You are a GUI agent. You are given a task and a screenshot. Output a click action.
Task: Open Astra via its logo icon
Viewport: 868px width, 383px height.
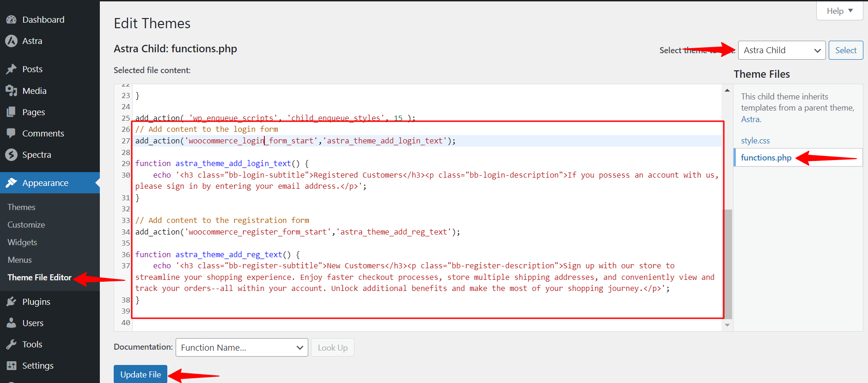[x=11, y=41]
